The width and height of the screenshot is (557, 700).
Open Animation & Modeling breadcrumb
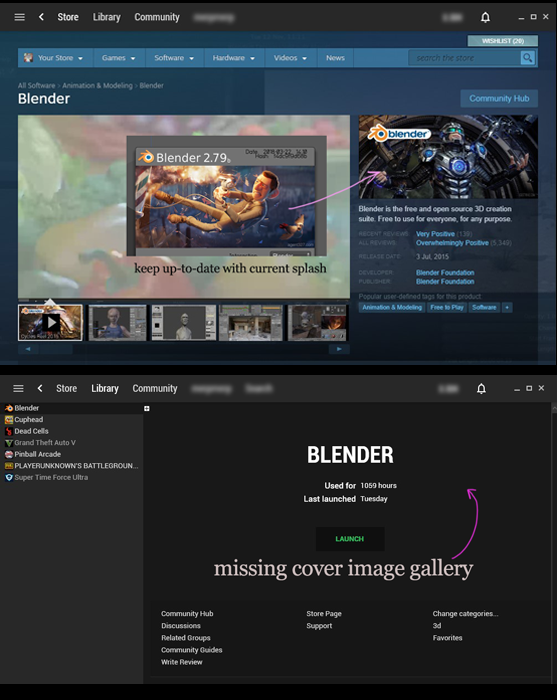click(97, 85)
